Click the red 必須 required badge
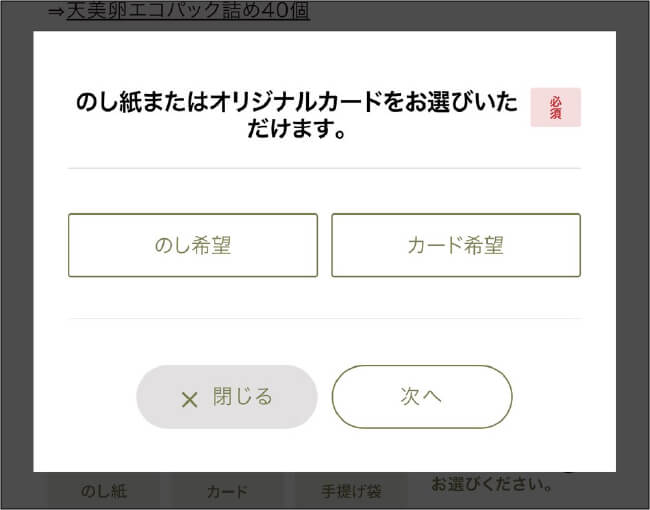Image resolution: width=650 pixels, height=510 pixels. 555,108
